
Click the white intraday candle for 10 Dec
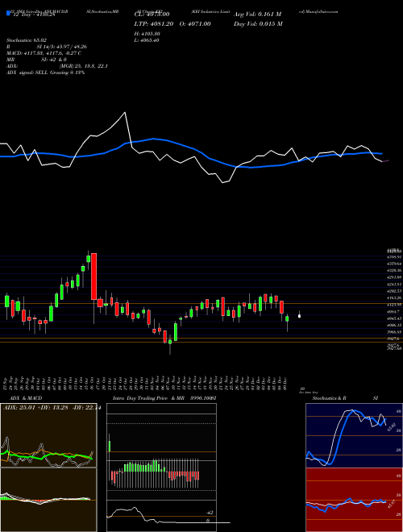[x=299, y=316]
